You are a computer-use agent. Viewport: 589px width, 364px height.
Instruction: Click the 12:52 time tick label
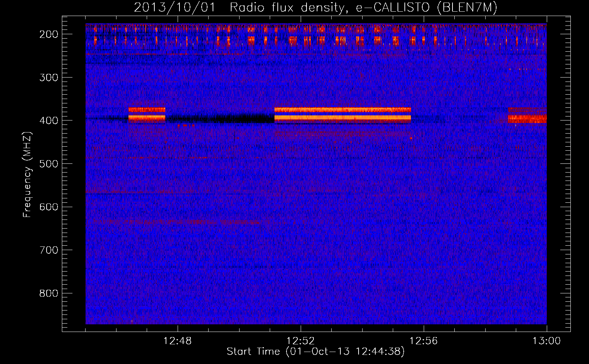pos(301,341)
